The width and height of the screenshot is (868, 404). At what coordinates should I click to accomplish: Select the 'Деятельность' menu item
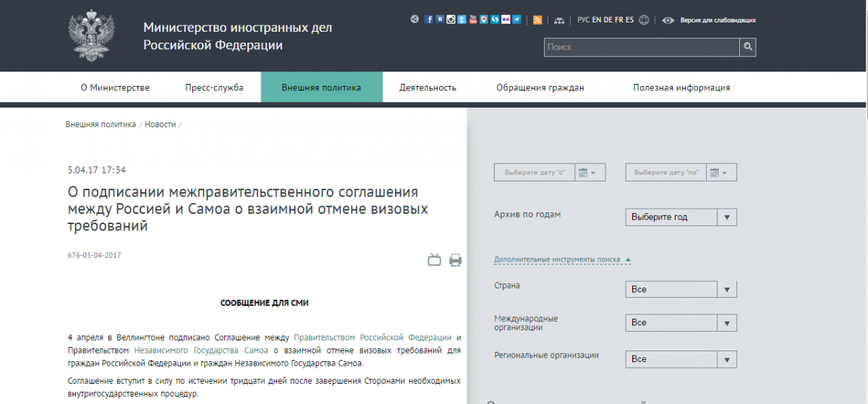[x=427, y=88]
